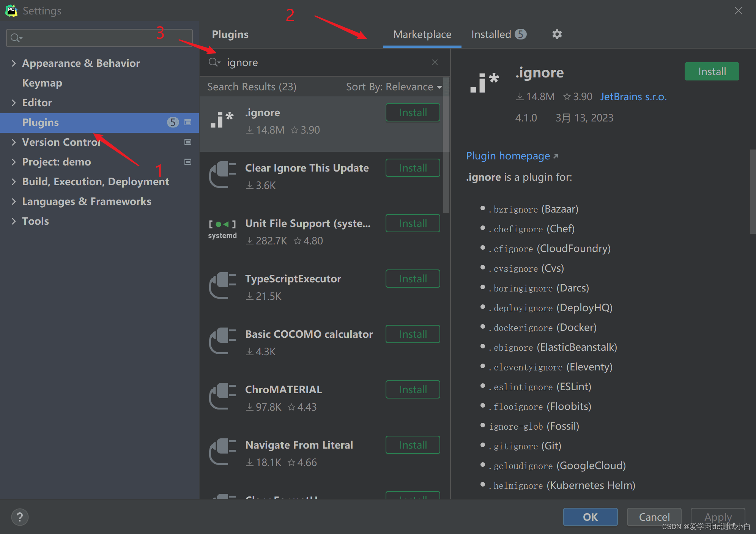Click .eslintignore (ESLint) list entry

540,387
